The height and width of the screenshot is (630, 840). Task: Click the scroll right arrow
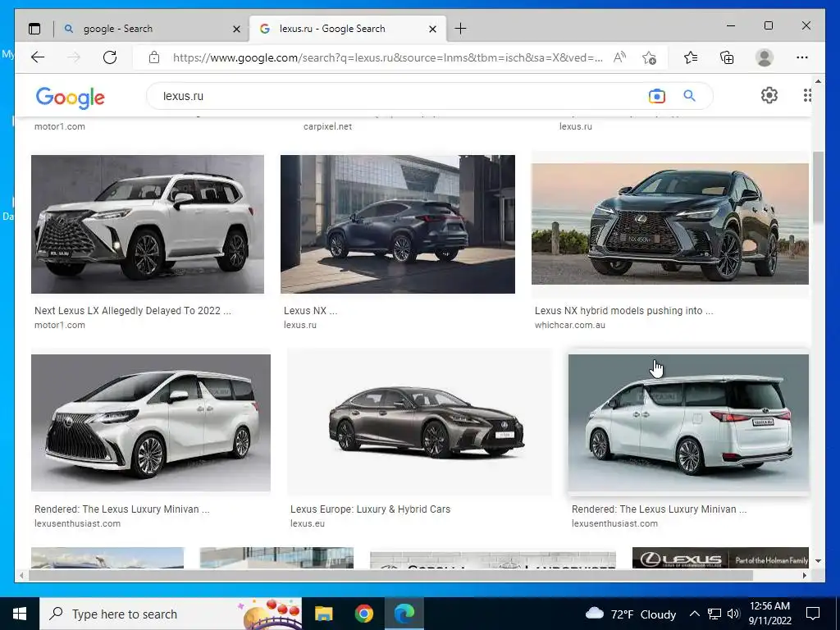pyautogui.click(x=805, y=575)
